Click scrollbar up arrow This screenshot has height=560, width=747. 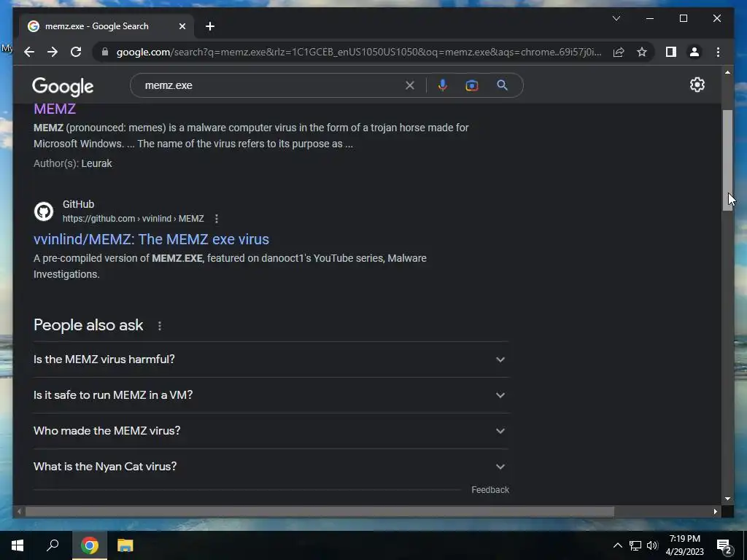coord(727,72)
